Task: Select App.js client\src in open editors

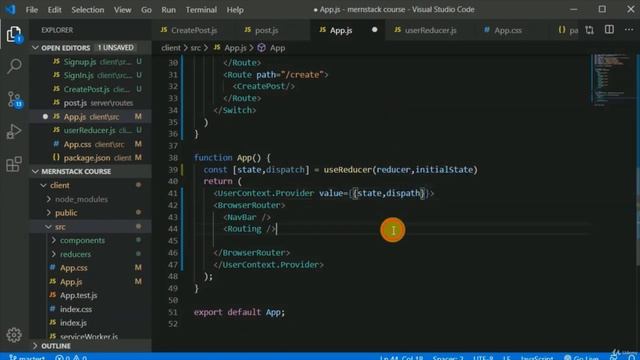Action: [x=91, y=117]
